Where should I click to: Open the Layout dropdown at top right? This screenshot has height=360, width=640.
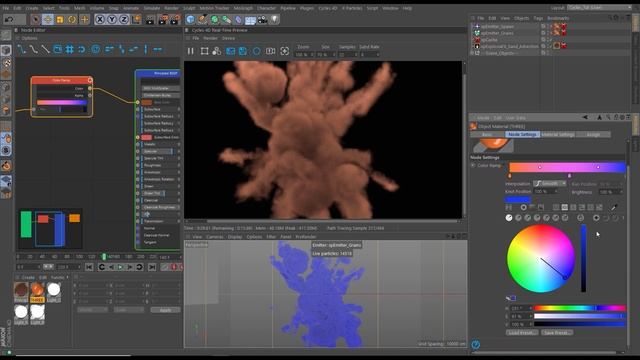coord(599,8)
